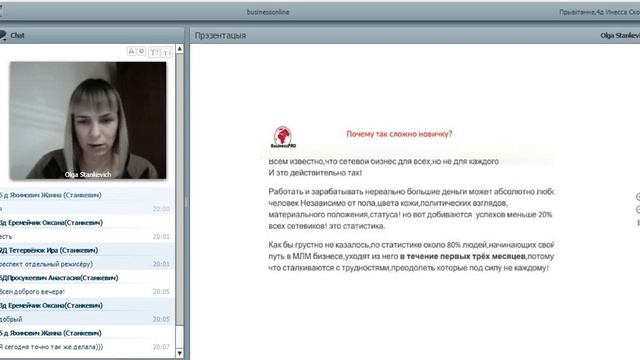Click the 20:01 timestamp beside 'есть'
The width and height of the screenshot is (640, 360).
(x=161, y=237)
